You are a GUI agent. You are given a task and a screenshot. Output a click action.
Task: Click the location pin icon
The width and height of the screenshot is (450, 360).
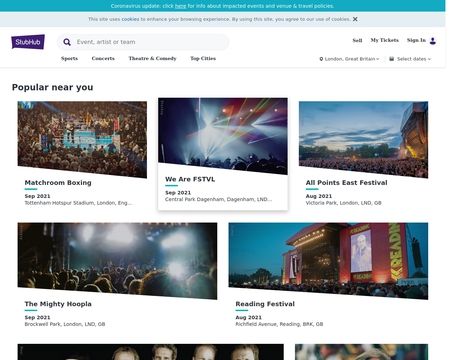(321, 59)
